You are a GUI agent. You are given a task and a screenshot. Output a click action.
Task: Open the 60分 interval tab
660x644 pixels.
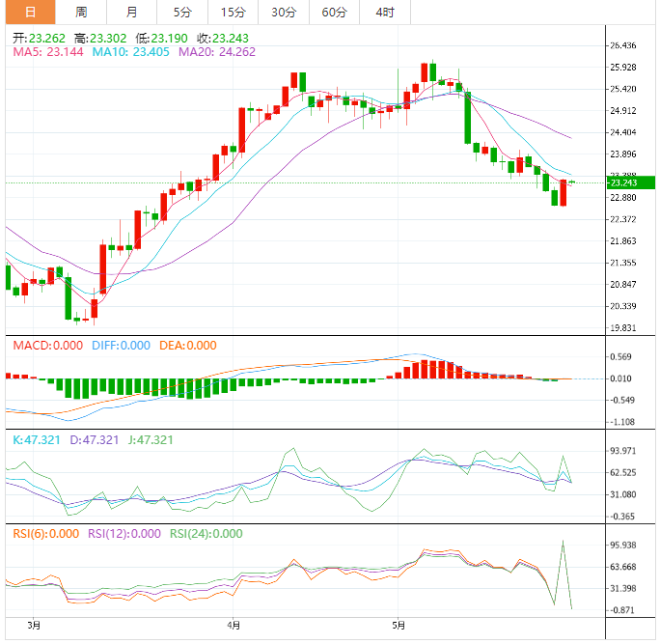pos(334,13)
